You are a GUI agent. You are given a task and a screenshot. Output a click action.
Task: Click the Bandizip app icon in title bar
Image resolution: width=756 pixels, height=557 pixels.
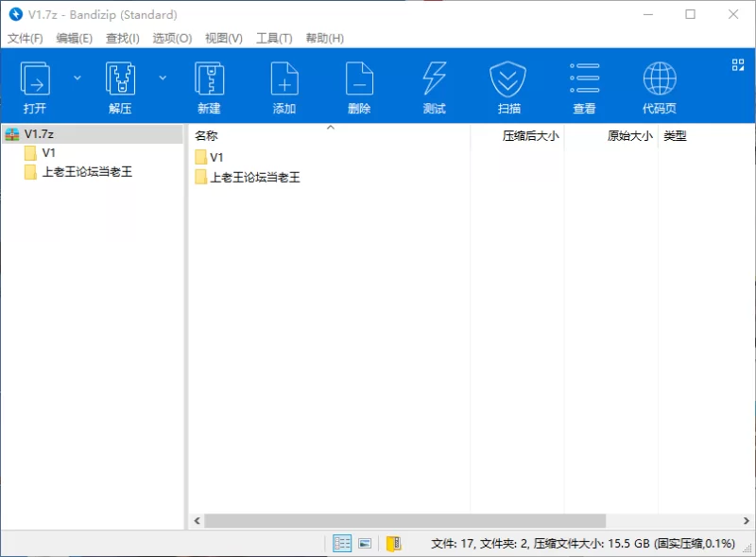[15, 14]
